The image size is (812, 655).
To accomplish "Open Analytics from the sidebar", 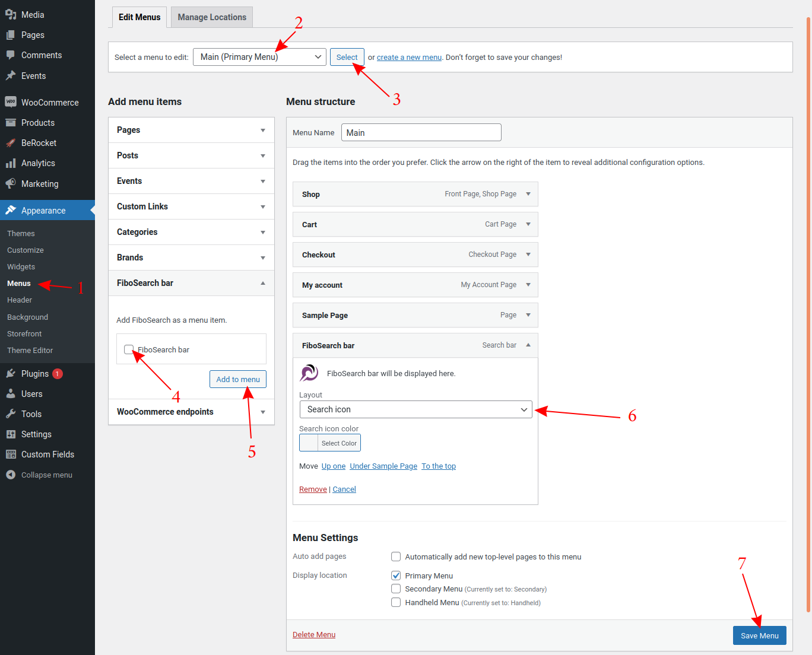I will click(12, 163).
